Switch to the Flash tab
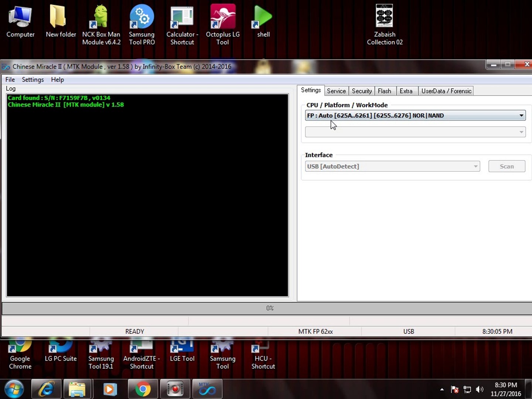This screenshot has height=399, width=532. [x=385, y=91]
